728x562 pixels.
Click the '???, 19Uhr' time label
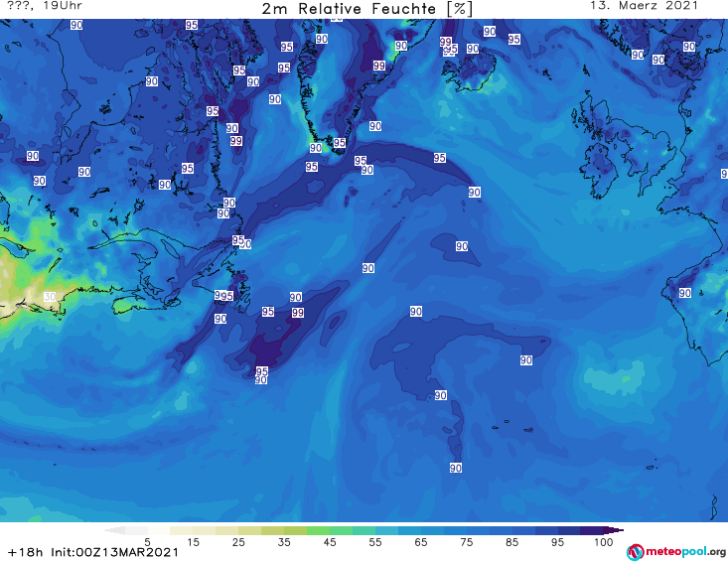point(45,6)
